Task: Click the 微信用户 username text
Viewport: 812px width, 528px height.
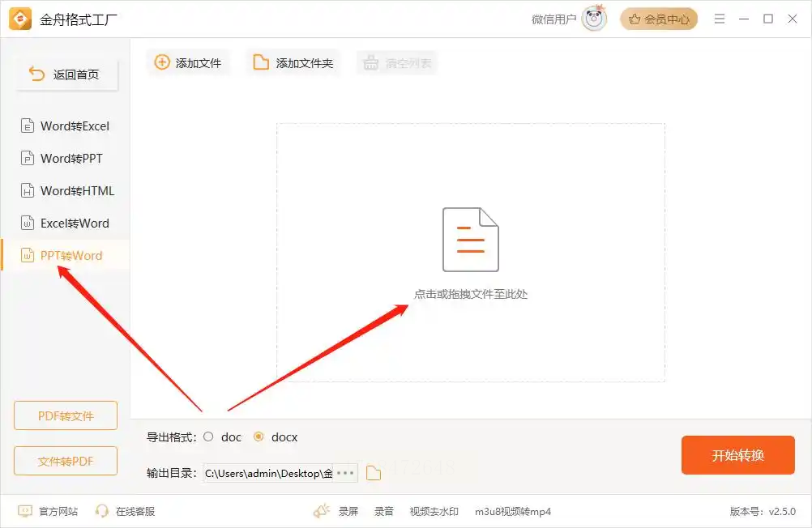Action: point(553,19)
